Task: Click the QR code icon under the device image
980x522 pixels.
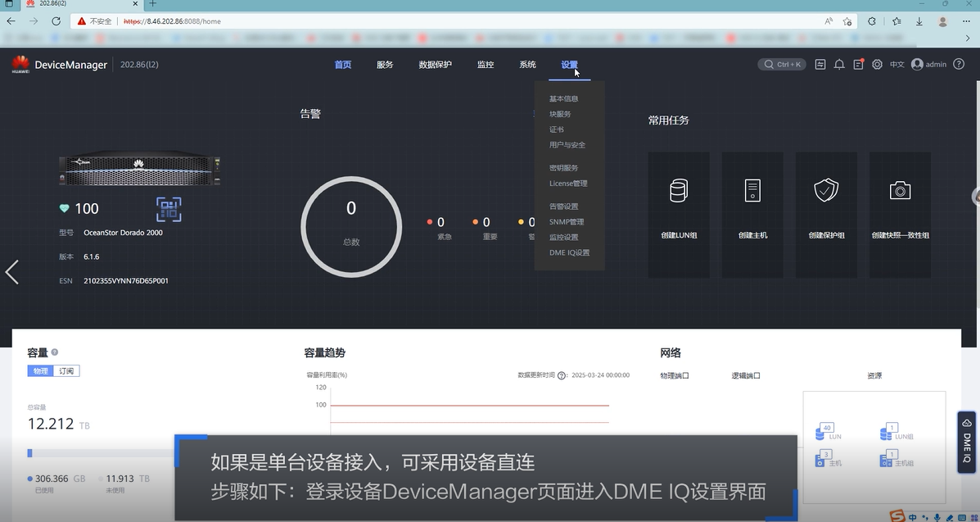Action: (x=169, y=210)
